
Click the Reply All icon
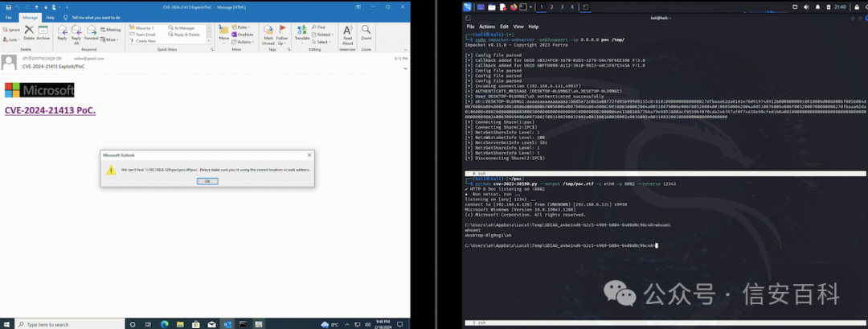76,34
